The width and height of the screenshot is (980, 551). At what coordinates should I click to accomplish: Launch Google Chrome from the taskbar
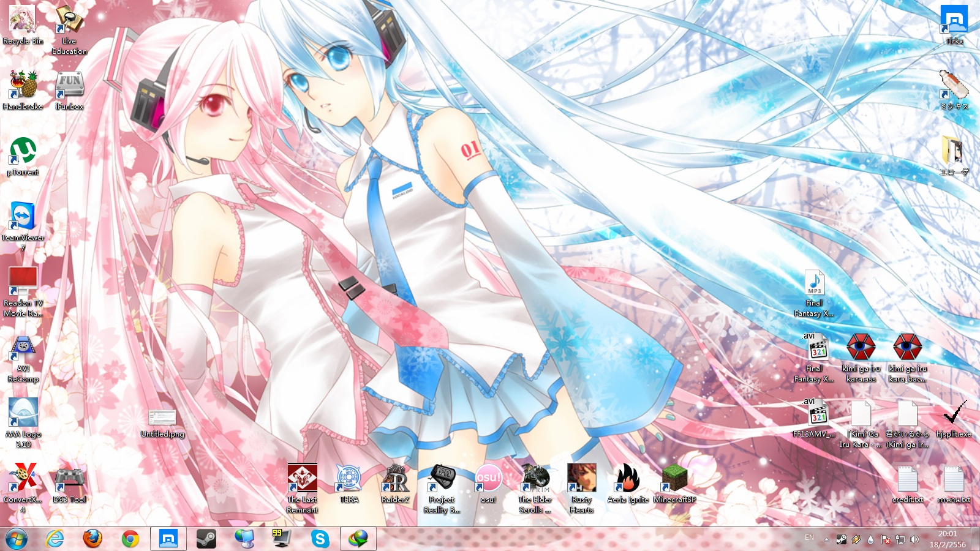click(130, 539)
